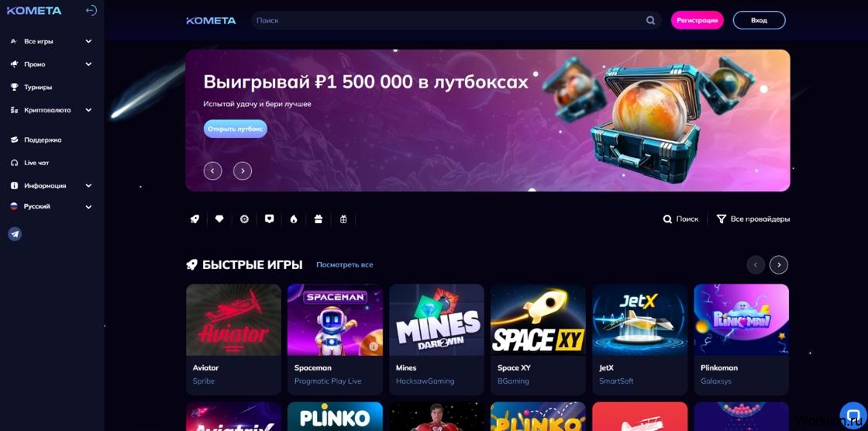Click the pink Регистрация button

697,20
